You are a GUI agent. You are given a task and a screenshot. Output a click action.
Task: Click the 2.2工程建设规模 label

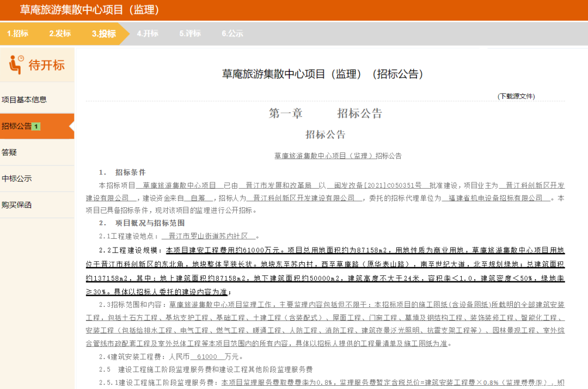pyautogui.click(x=131, y=250)
